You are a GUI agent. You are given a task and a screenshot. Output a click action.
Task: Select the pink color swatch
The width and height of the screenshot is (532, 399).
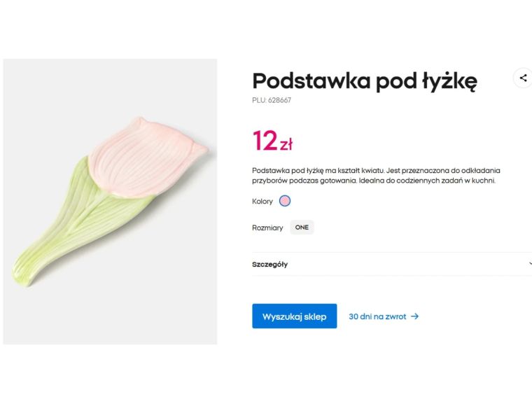click(285, 202)
